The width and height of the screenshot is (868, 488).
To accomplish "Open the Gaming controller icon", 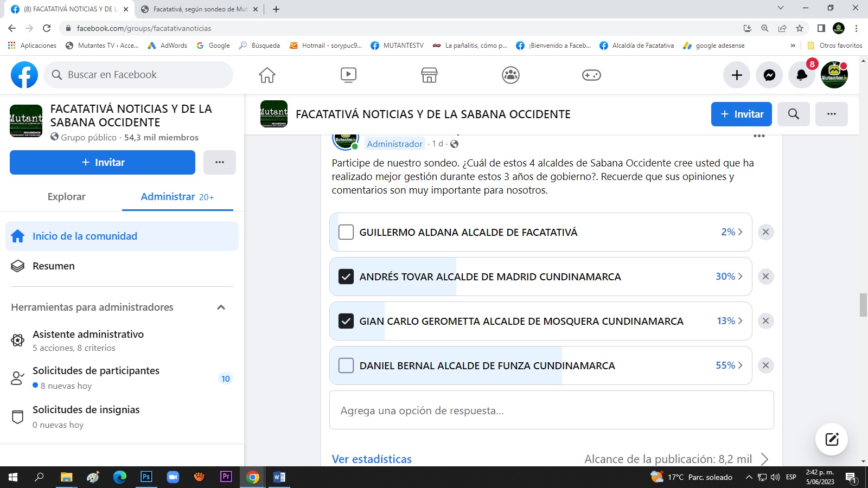I will tap(591, 75).
